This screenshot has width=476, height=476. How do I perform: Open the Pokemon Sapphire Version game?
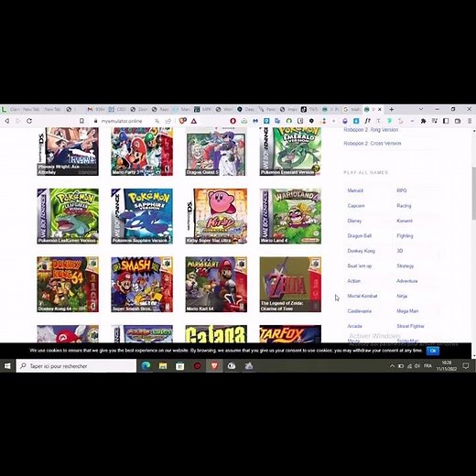[x=142, y=216]
